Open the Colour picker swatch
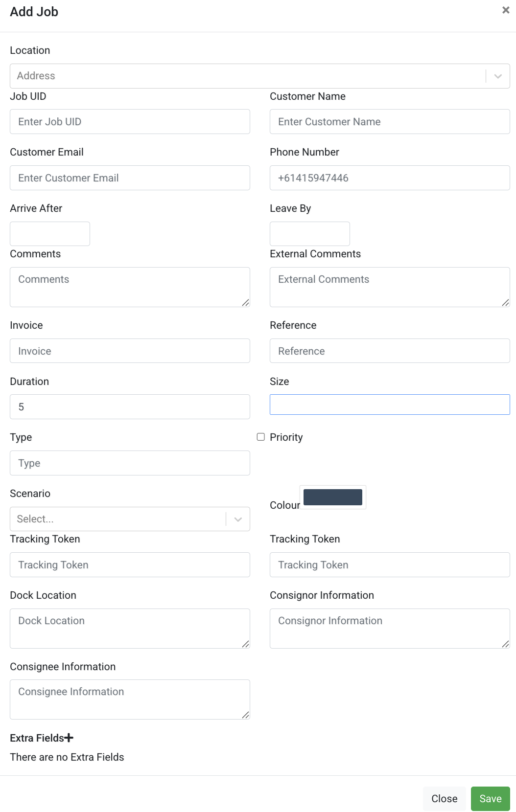 click(333, 497)
